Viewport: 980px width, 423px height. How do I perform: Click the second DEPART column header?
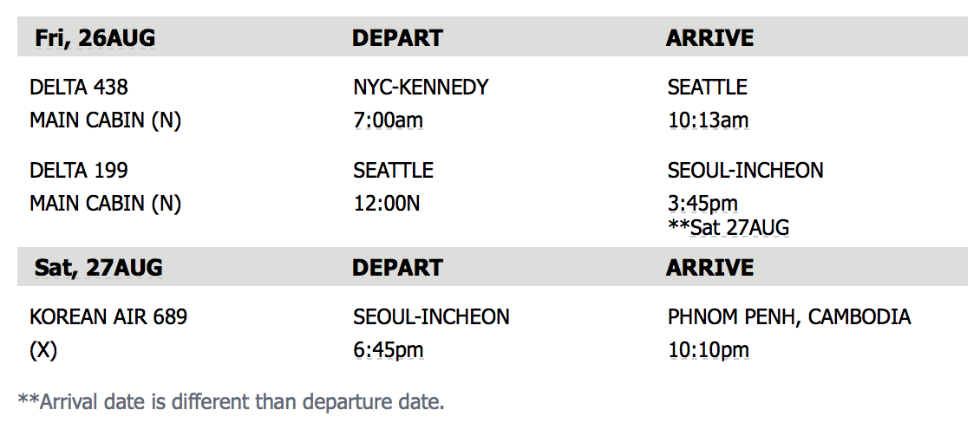pos(397,268)
